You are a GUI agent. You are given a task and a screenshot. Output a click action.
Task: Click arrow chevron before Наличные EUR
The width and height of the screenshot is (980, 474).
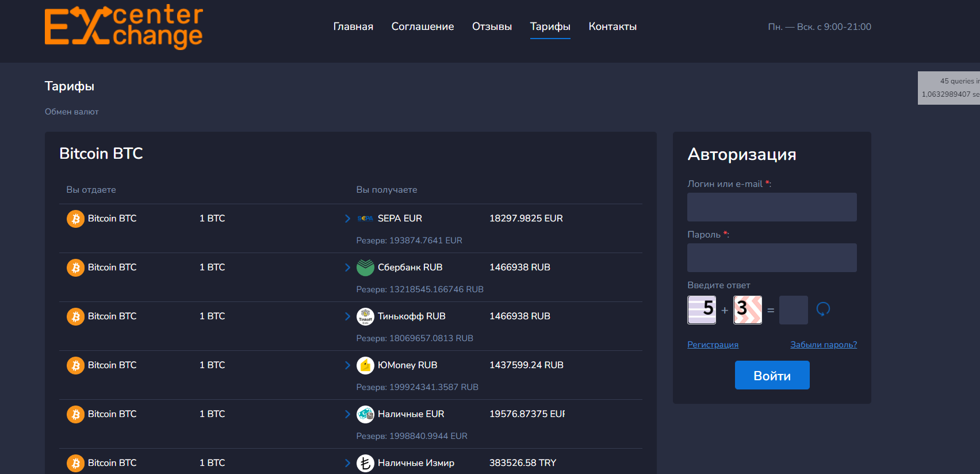pos(347,414)
